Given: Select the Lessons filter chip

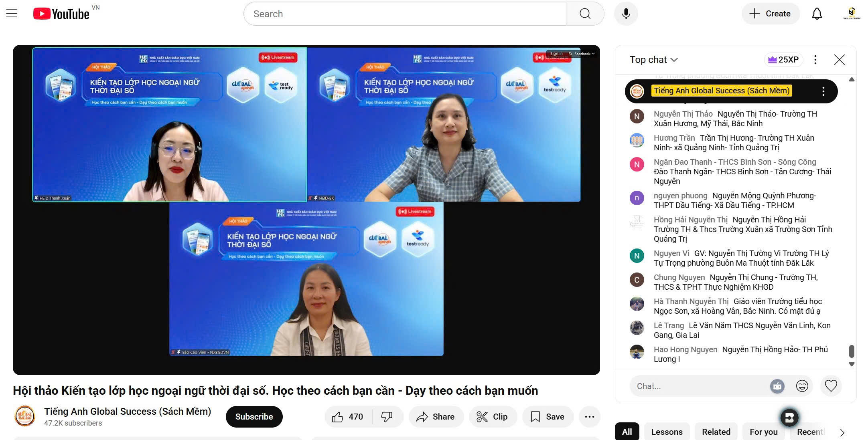Looking at the screenshot, I should click(x=667, y=432).
